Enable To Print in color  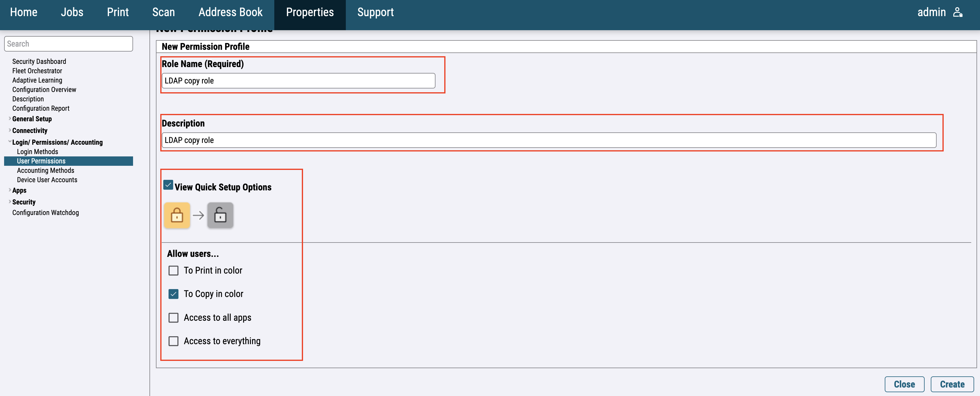point(173,270)
